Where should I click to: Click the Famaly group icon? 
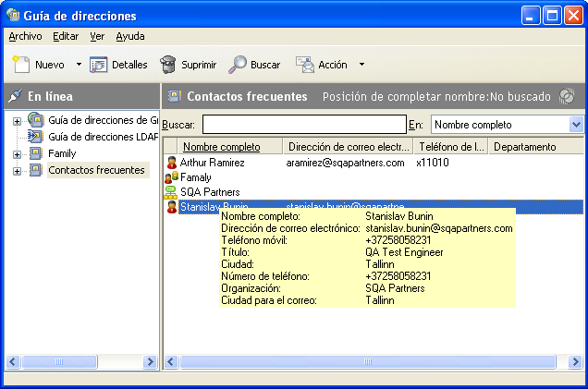pyautogui.click(x=171, y=177)
